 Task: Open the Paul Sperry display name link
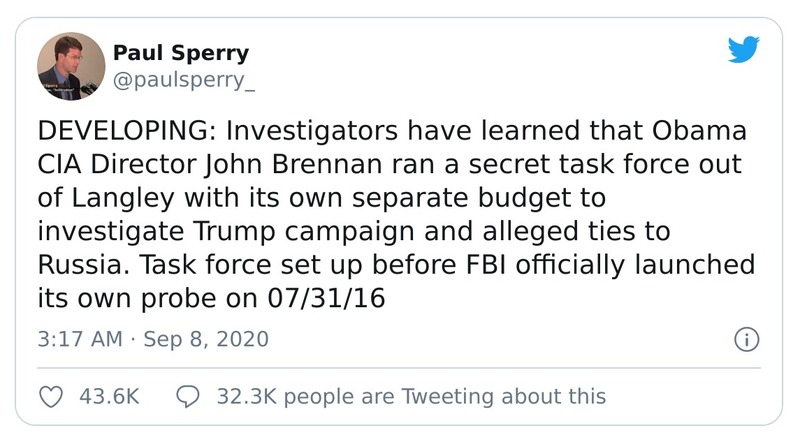click(181, 54)
